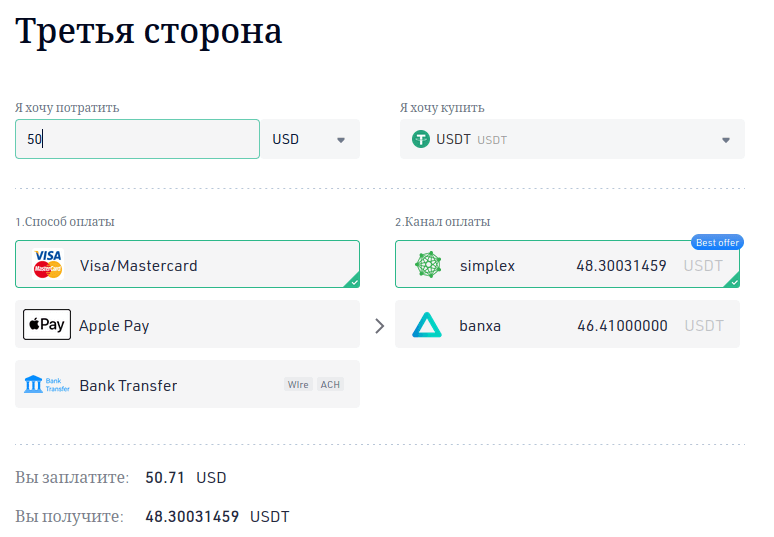The image size is (774, 537).
Task: Click the banxa triangle logo icon
Action: pyautogui.click(x=427, y=325)
